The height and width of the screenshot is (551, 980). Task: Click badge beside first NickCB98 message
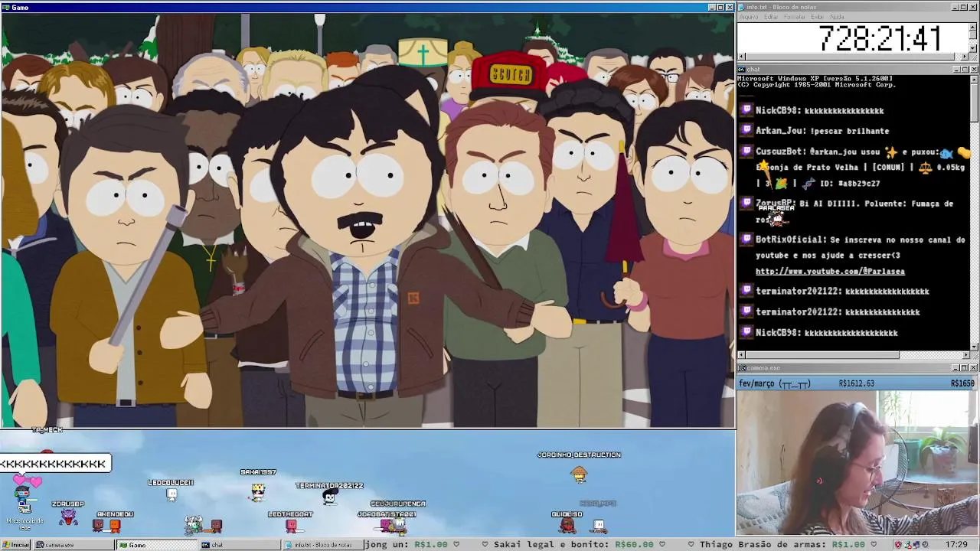(747, 110)
